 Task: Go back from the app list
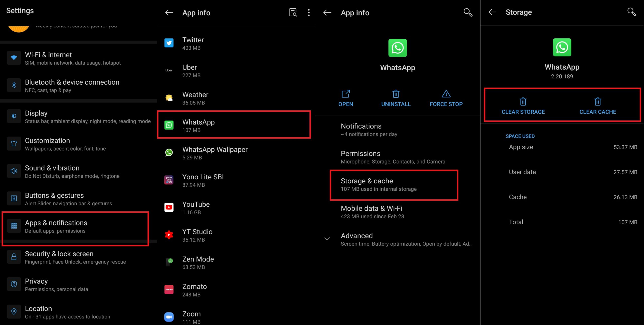(x=169, y=13)
